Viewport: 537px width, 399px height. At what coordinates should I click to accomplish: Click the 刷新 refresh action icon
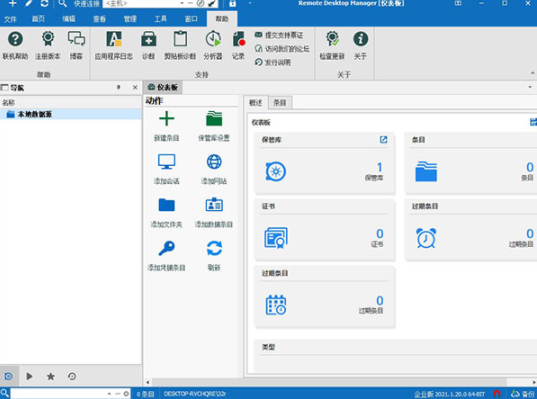coord(214,248)
